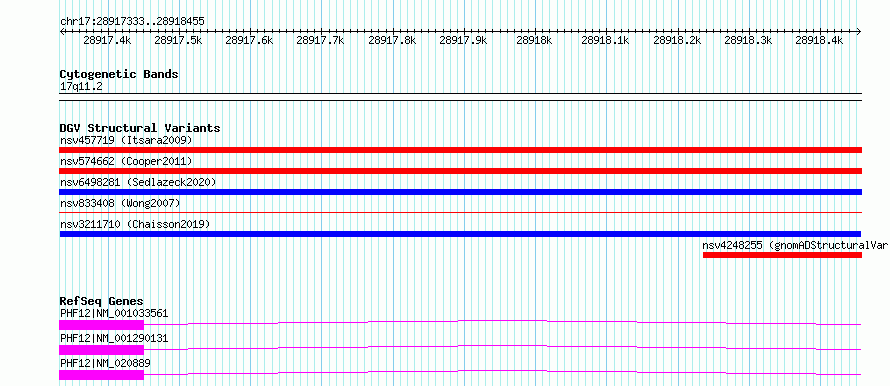The width and height of the screenshot is (890, 386).
Task: Click the 28917.4k ruler tick label
Action: [x=107, y=40]
